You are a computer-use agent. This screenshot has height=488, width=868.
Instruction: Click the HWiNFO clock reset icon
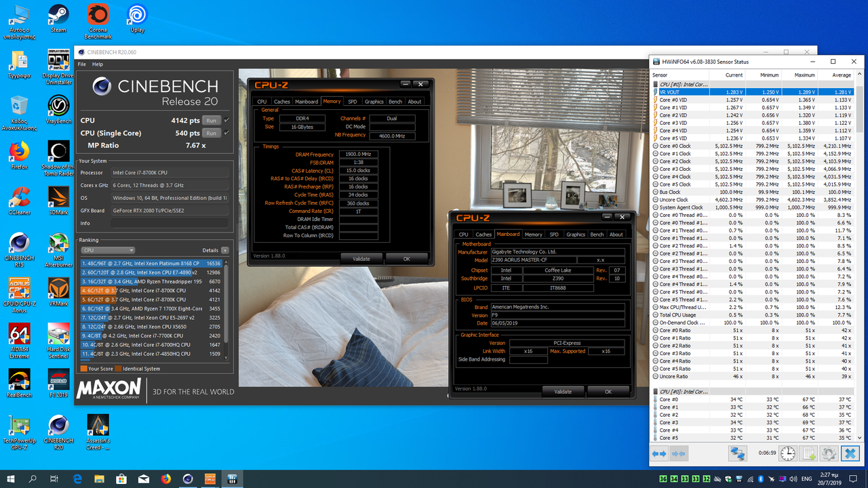788,453
